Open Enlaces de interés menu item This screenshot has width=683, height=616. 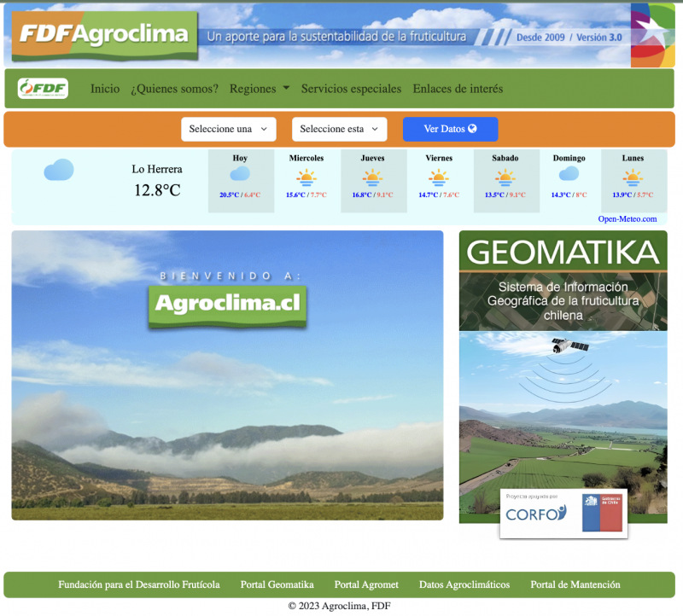click(x=458, y=89)
